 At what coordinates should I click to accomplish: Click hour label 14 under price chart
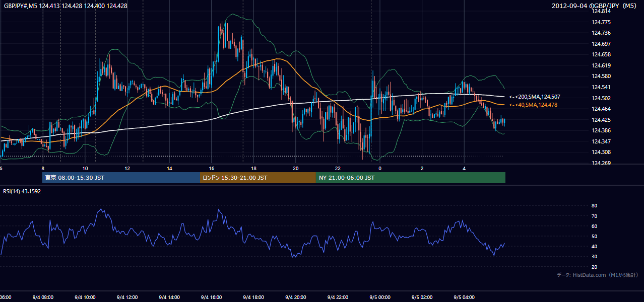[x=169, y=169]
